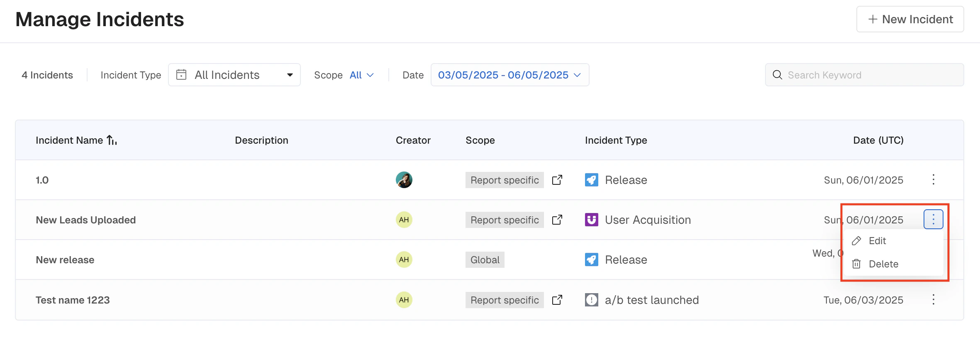Sort by Incident Name using the sort arrow

pos(112,140)
